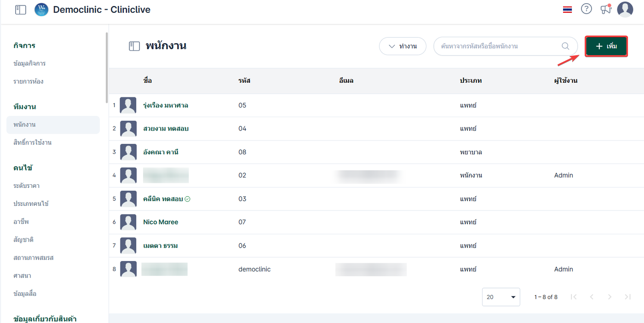This screenshot has height=323, width=644.
Task: Click the search magnifier icon
Action: pos(566,46)
